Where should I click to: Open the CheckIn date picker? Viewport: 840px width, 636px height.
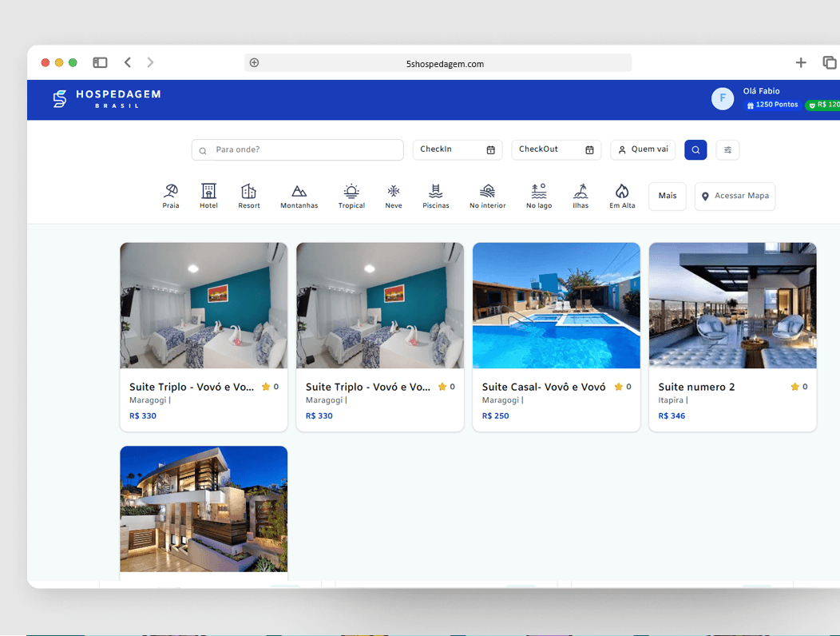point(457,149)
